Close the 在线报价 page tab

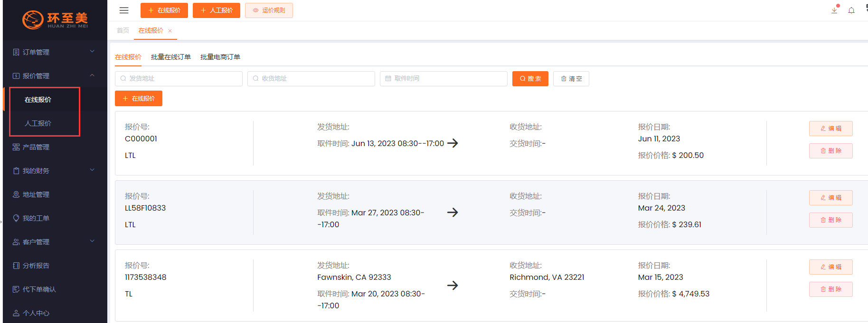coord(170,31)
